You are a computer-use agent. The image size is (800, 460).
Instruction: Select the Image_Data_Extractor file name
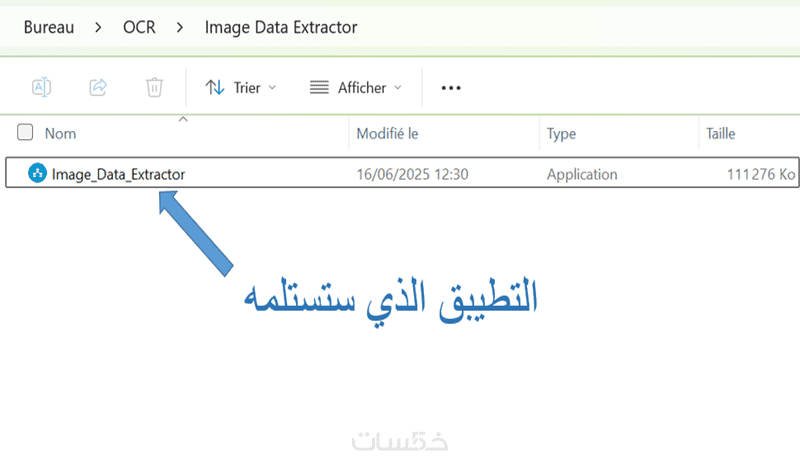[118, 174]
